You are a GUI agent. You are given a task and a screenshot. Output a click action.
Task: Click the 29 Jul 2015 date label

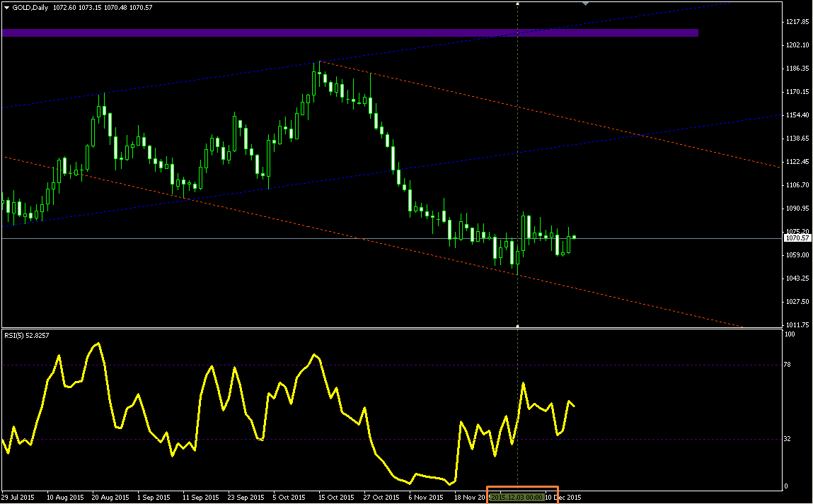(18, 497)
